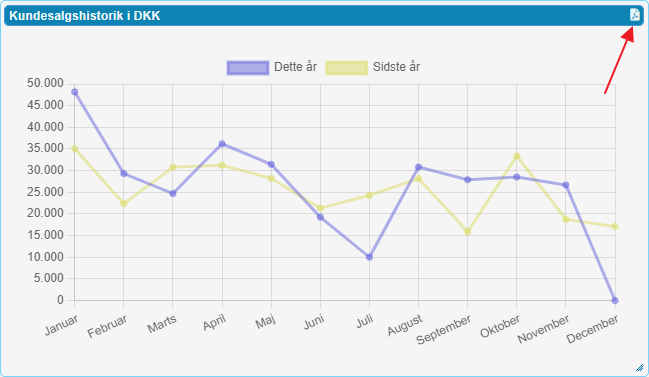Click the '5.000' y-axis value
Viewport: 649px width, 377px height.
[49, 278]
